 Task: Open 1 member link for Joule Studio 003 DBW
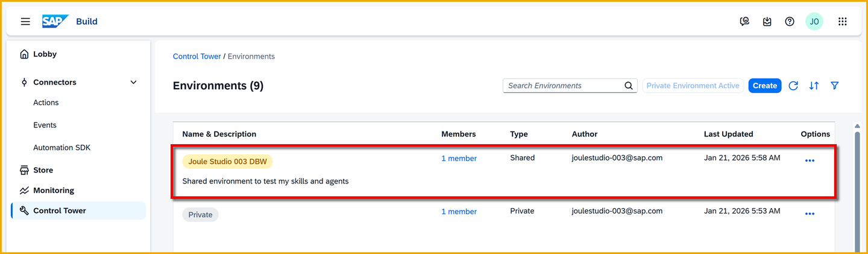point(459,159)
